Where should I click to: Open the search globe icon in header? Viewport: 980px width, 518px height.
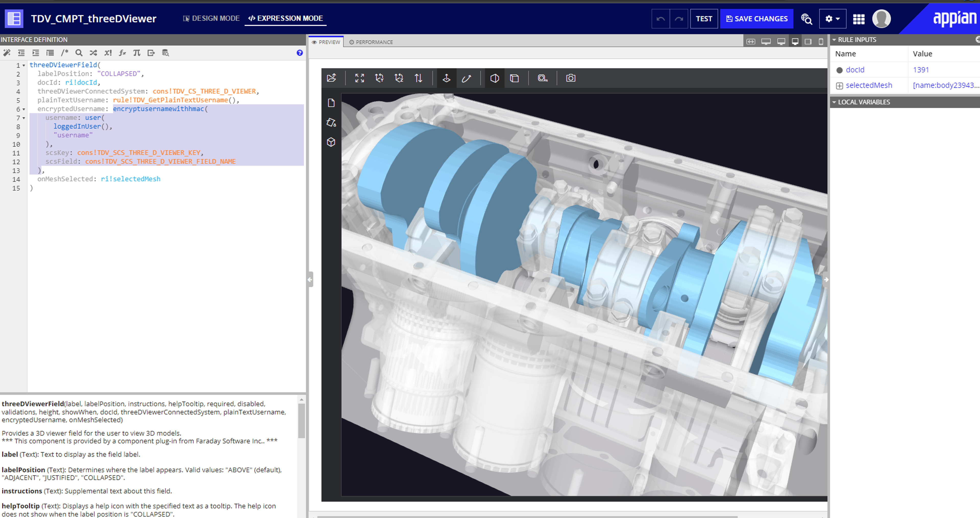pos(806,19)
